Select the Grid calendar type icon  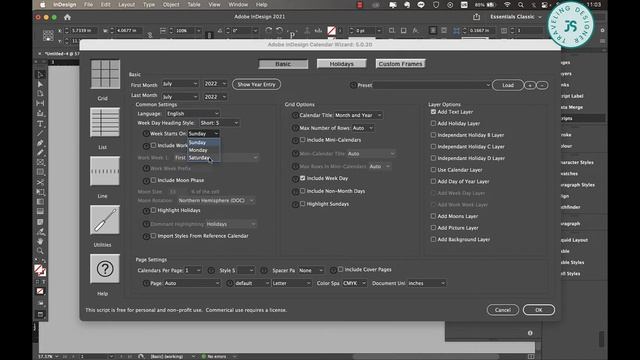pyautogui.click(x=105, y=74)
